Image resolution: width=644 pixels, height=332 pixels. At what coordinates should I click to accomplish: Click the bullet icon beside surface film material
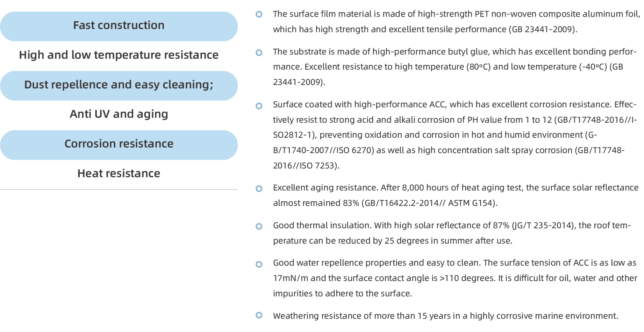259,14
